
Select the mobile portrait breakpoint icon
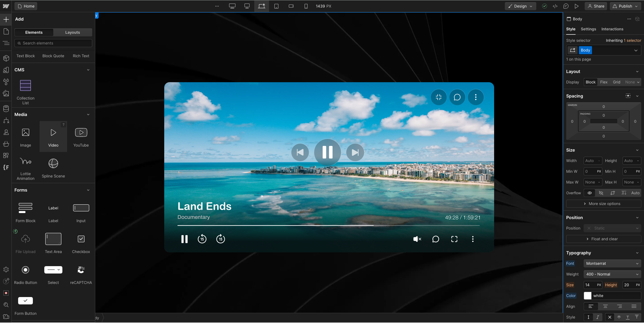(x=306, y=6)
